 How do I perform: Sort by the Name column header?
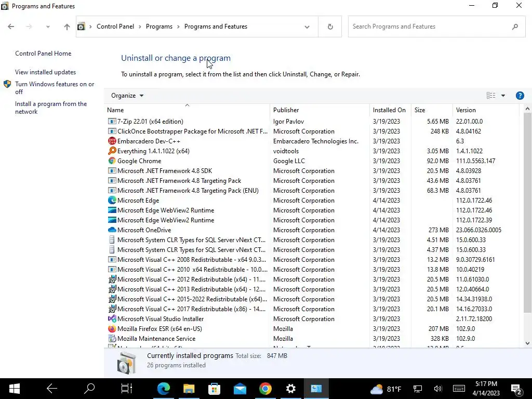187,110
